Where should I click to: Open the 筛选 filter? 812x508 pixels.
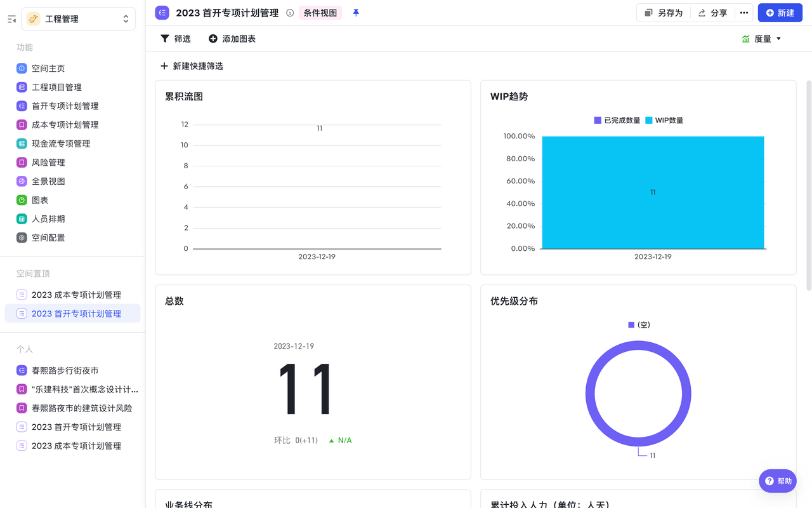point(176,39)
